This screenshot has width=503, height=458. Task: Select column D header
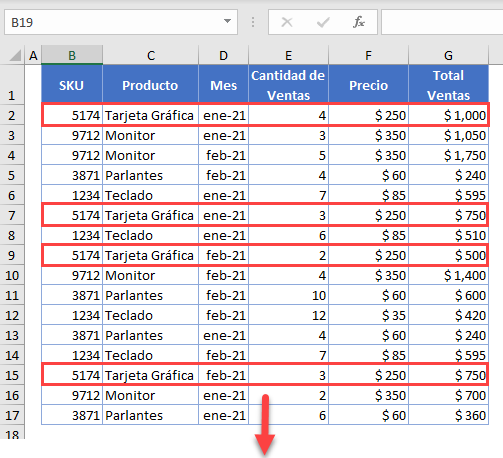[223, 55]
